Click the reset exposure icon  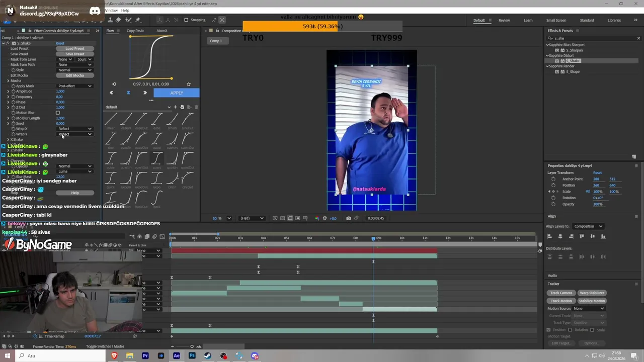click(x=325, y=218)
